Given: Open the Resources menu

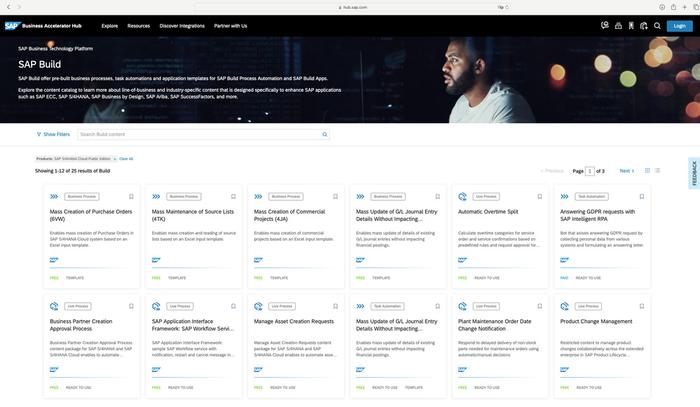Looking at the screenshot, I should [138, 26].
